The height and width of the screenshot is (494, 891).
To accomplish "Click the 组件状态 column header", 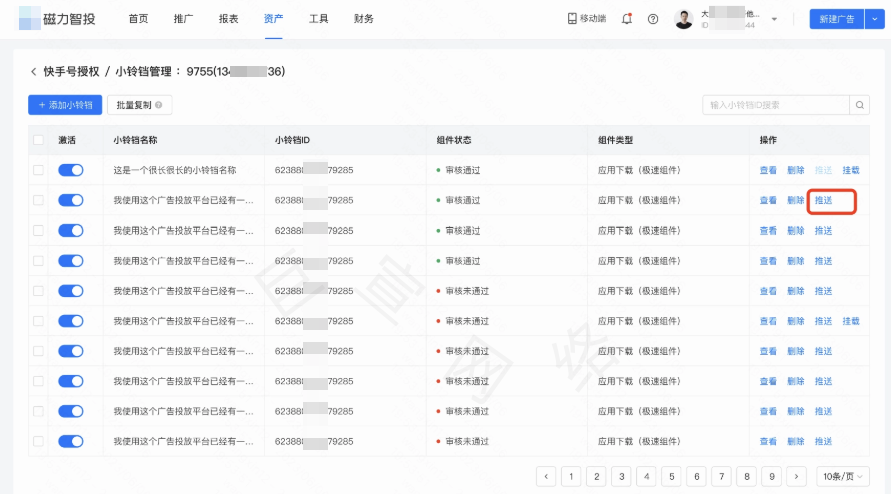I will [453, 140].
